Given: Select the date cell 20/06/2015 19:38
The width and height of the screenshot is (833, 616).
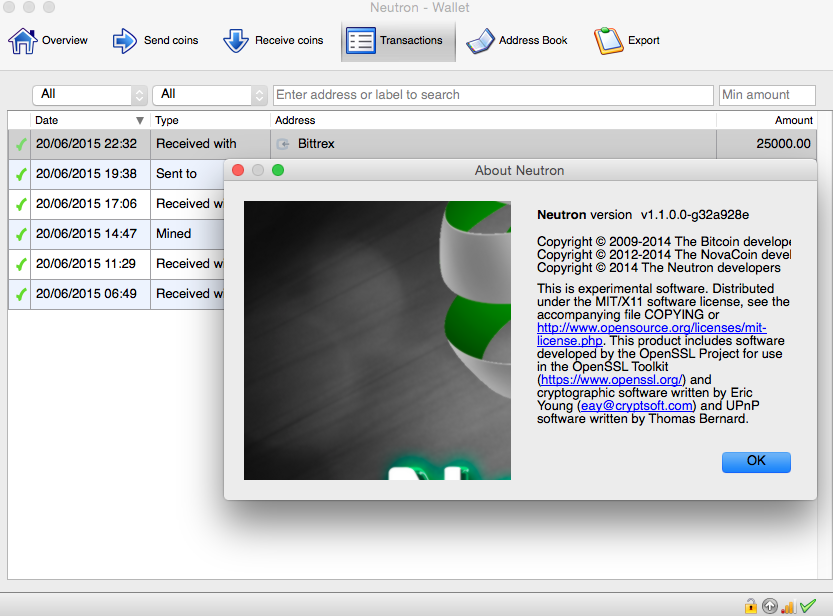Looking at the screenshot, I should point(90,174).
